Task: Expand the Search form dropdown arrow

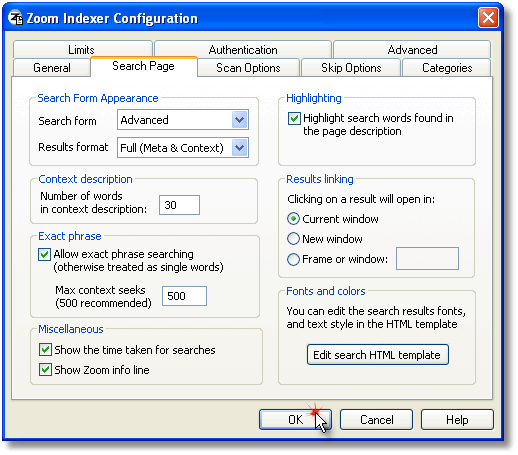Action: [x=240, y=120]
